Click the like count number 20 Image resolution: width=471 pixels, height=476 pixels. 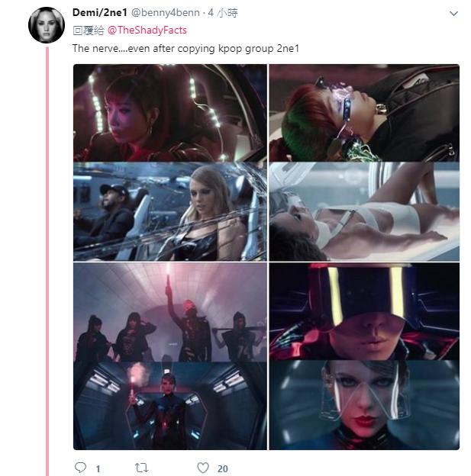(x=223, y=468)
